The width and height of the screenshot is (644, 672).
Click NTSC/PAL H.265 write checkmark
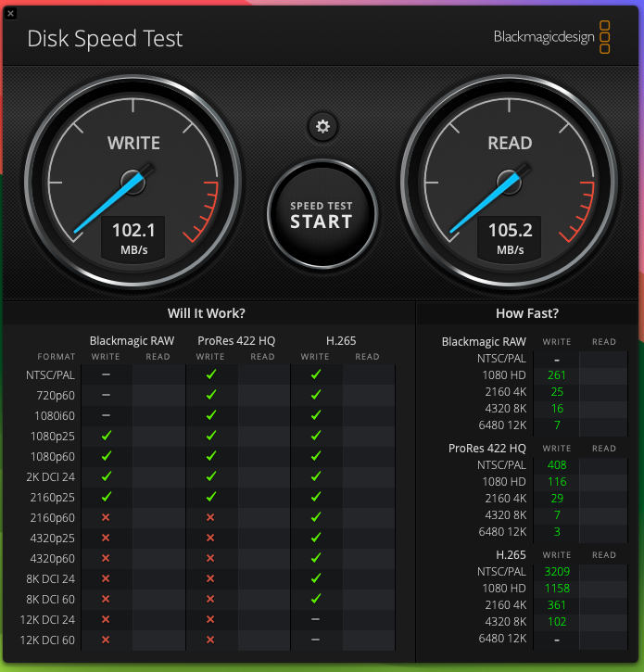[x=316, y=374]
